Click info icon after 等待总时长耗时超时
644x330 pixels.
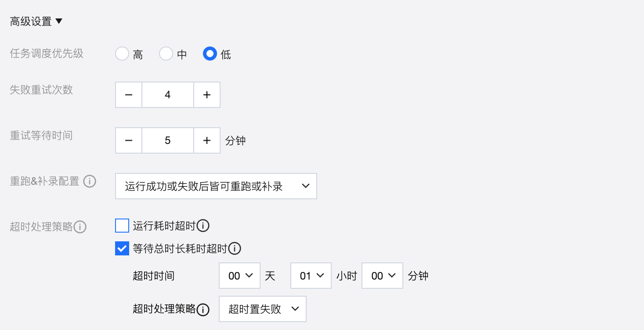click(x=235, y=249)
